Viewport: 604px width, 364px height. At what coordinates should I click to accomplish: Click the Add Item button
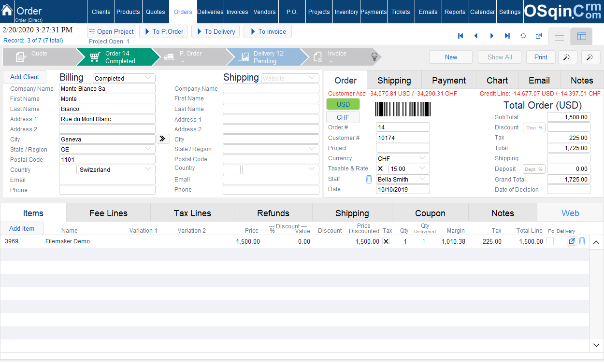(22, 228)
